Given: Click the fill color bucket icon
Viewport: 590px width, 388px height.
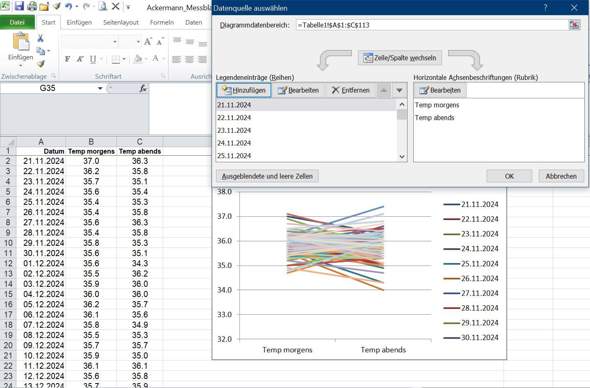Looking at the screenshot, I should coord(138,59).
